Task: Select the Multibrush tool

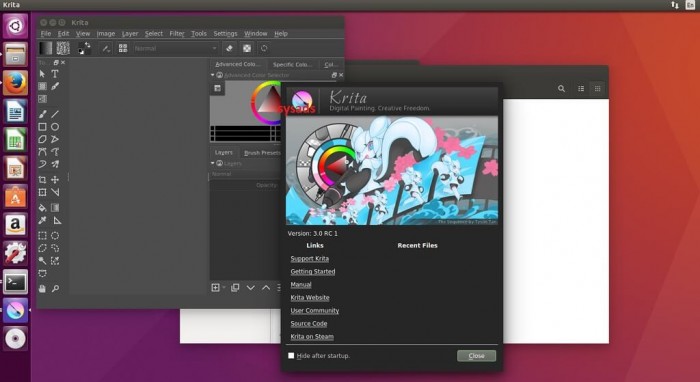Action: (x=55, y=164)
